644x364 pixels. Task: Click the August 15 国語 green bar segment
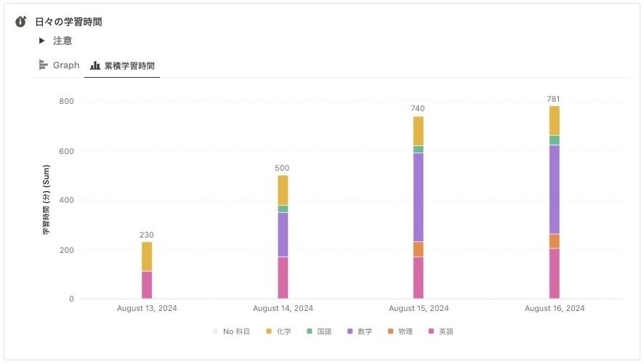tap(418, 149)
